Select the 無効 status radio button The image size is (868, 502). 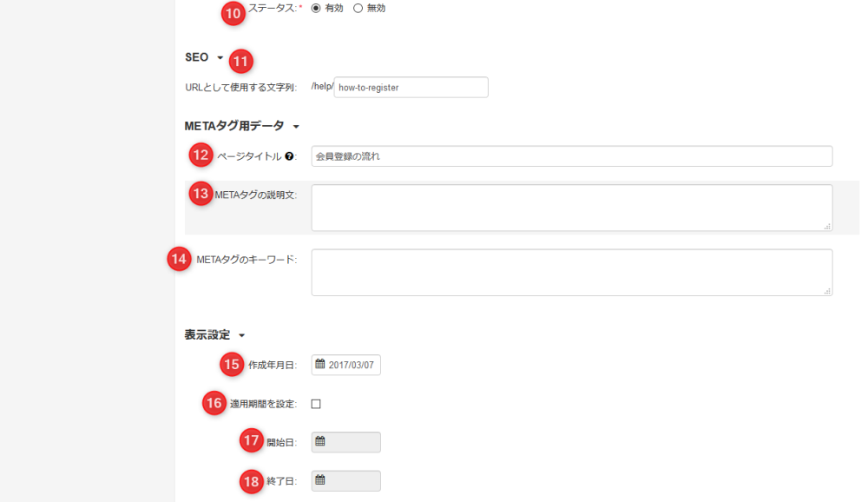click(358, 9)
